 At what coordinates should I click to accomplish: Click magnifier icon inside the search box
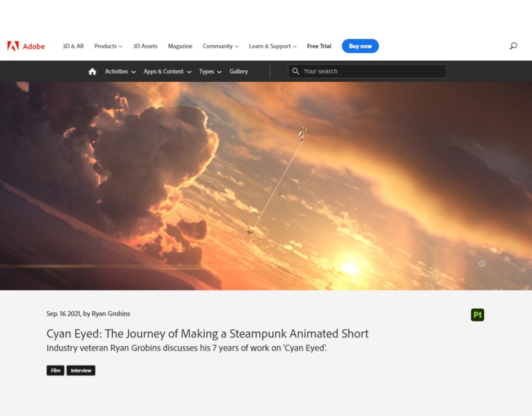(296, 71)
